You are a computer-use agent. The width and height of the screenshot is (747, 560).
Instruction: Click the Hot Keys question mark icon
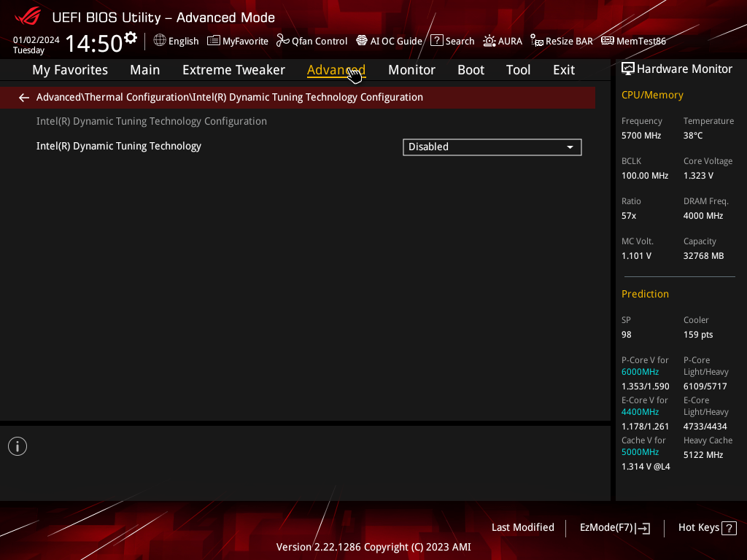pos(729,528)
